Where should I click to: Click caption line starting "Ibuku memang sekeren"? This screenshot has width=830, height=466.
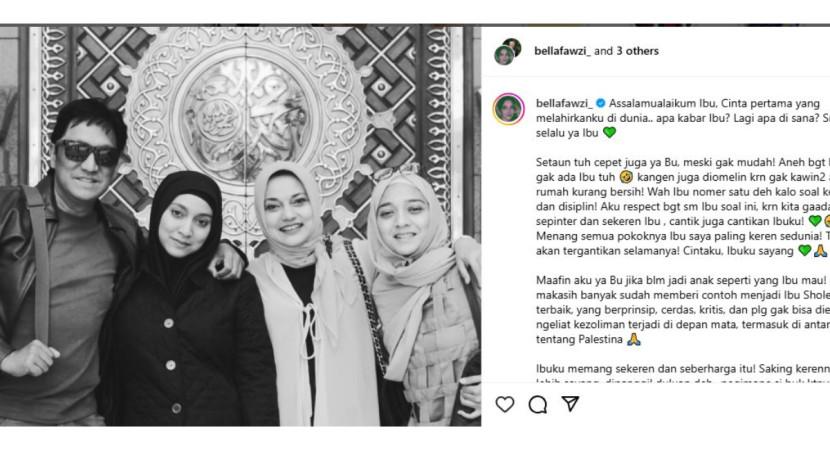click(x=683, y=369)
